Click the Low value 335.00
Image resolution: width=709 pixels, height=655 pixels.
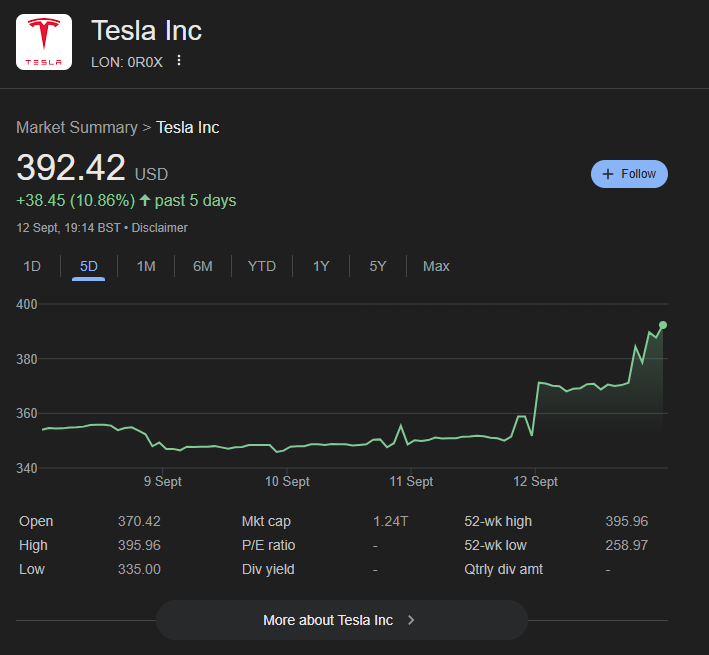click(x=139, y=569)
